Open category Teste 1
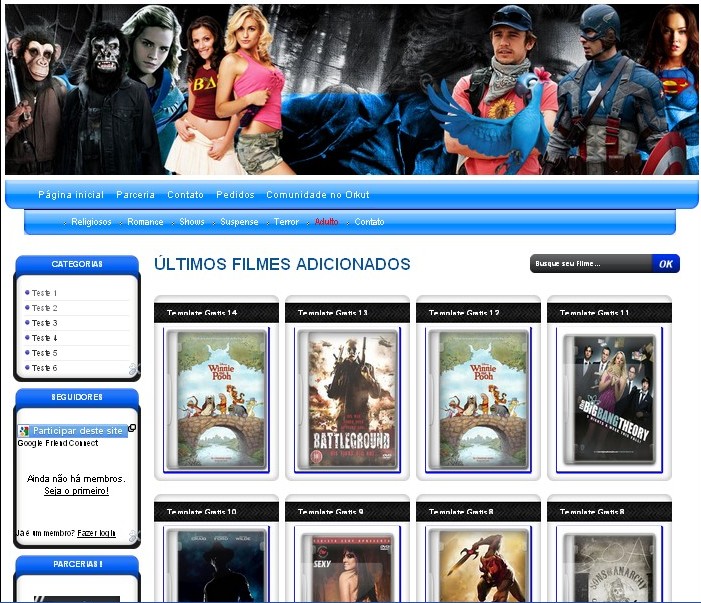The height and width of the screenshot is (603, 701). tap(44, 293)
